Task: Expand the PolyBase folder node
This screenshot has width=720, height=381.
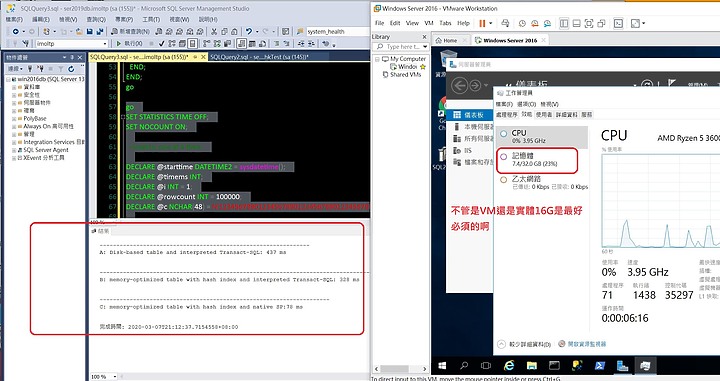Action: (x=14, y=118)
